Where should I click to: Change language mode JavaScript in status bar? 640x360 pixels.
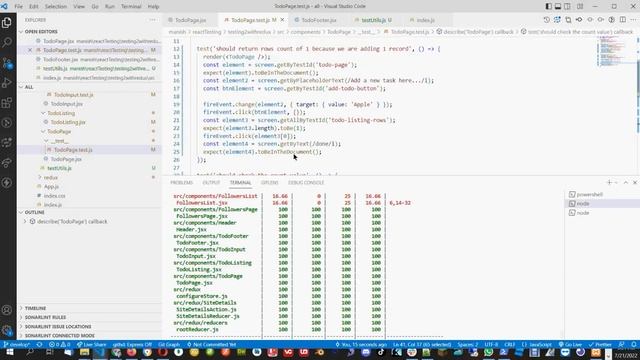540,344
